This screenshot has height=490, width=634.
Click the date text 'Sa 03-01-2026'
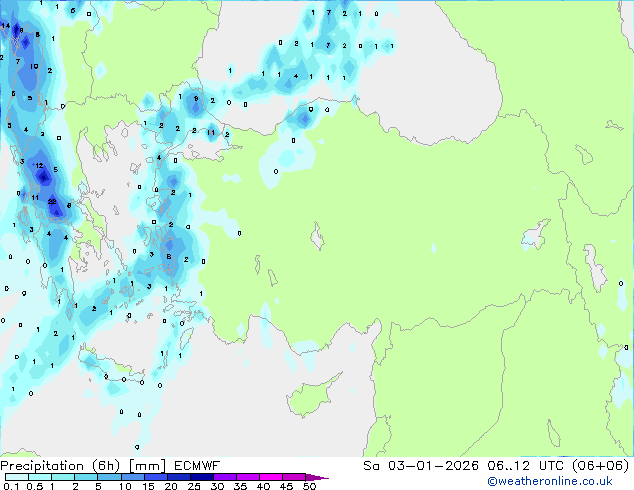(421, 466)
